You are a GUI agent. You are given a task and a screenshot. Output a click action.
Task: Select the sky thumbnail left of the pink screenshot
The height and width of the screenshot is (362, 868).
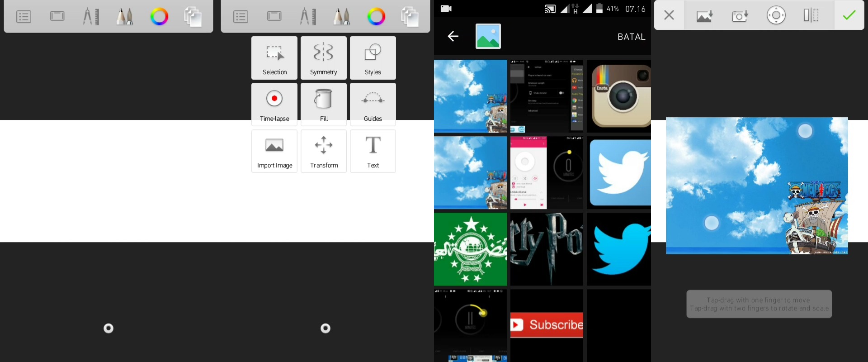(x=470, y=172)
